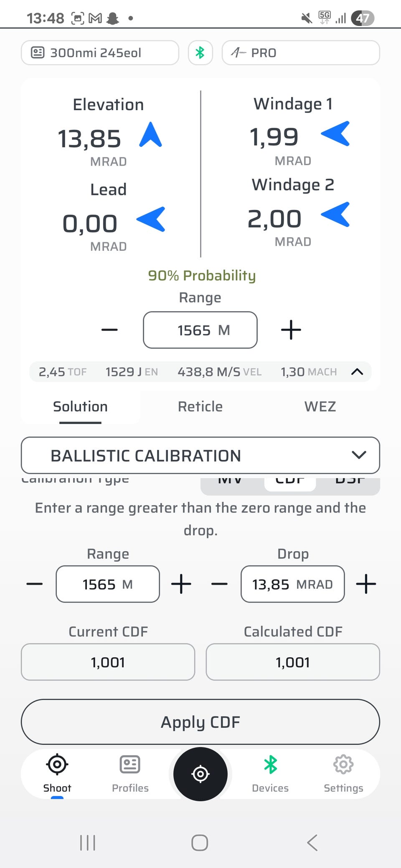The height and width of the screenshot is (868, 401).
Task: Tap the Windage 2 left arrow icon
Action: (x=335, y=214)
